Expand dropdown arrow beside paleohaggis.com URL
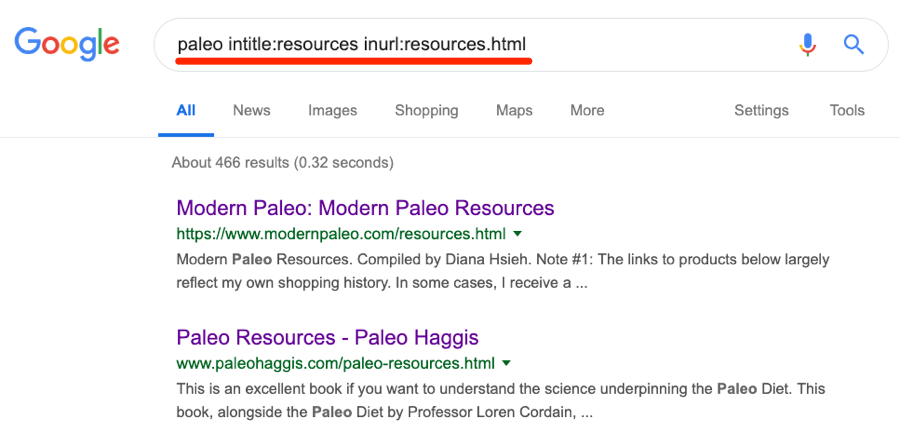This screenshot has height=433, width=900. click(x=506, y=364)
